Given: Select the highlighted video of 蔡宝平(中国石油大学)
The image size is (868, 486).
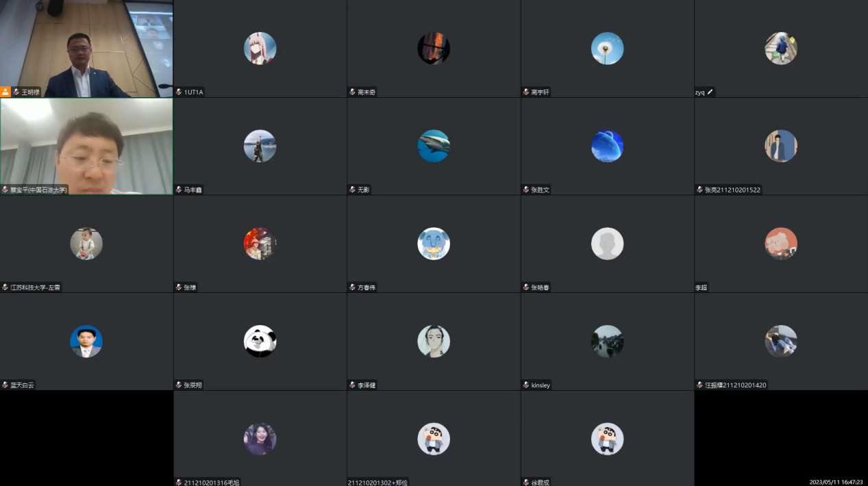Looking at the screenshot, I should coord(86,146).
